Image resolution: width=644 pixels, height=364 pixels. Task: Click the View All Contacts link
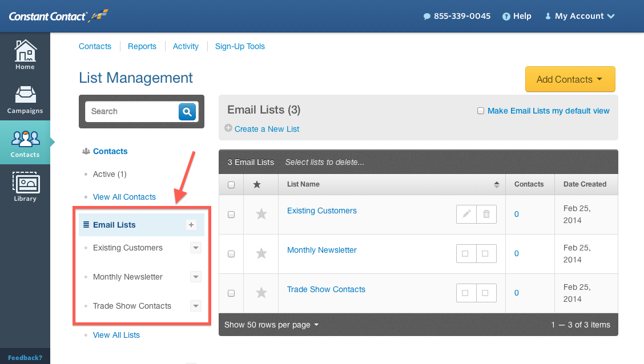click(124, 197)
